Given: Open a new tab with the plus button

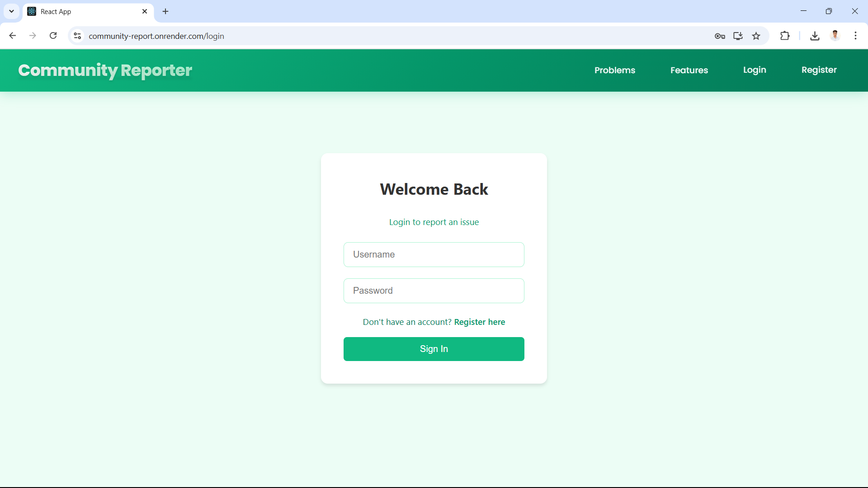Looking at the screenshot, I should tap(165, 11).
